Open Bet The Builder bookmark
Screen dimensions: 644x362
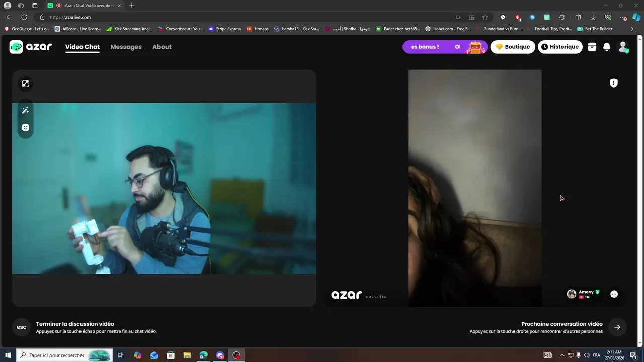click(595, 29)
